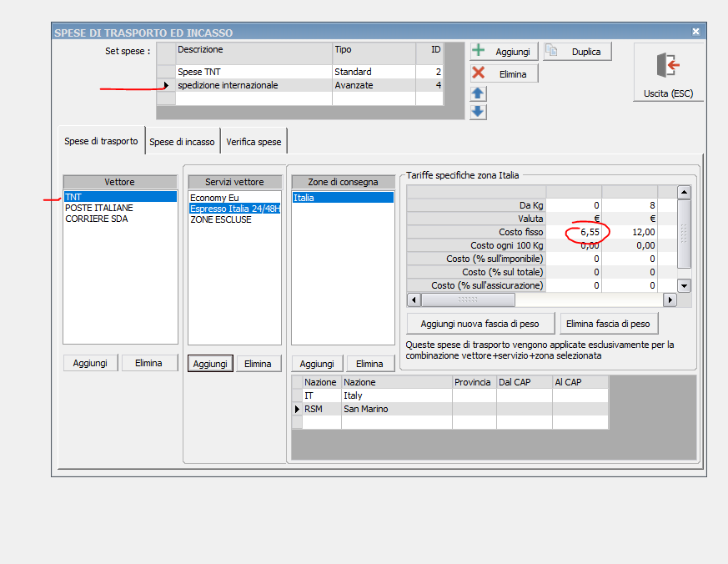The image size is (728, 564).
Task: Select the spedizione internazionale row
Action: pyautogui.click(x=300, y=85)
